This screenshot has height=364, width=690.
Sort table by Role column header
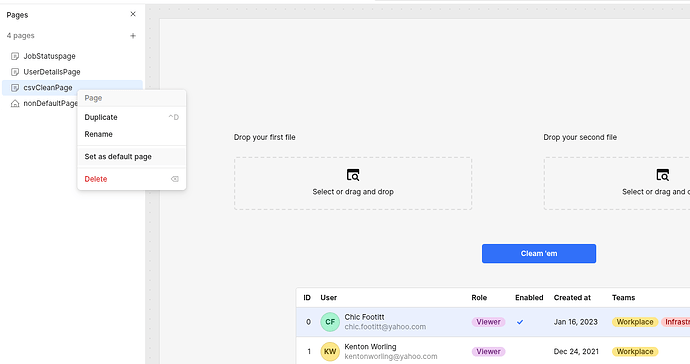pos(479,298)
